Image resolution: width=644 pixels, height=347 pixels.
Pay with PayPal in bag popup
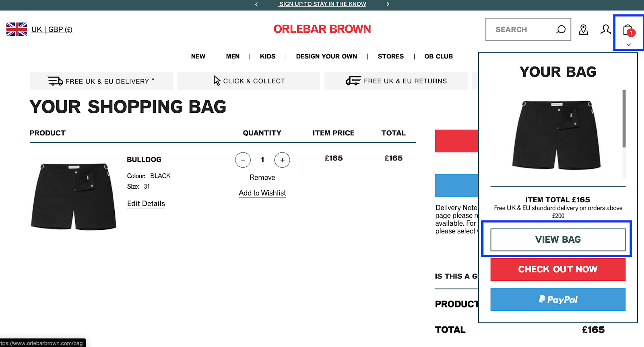coord(558,299)
